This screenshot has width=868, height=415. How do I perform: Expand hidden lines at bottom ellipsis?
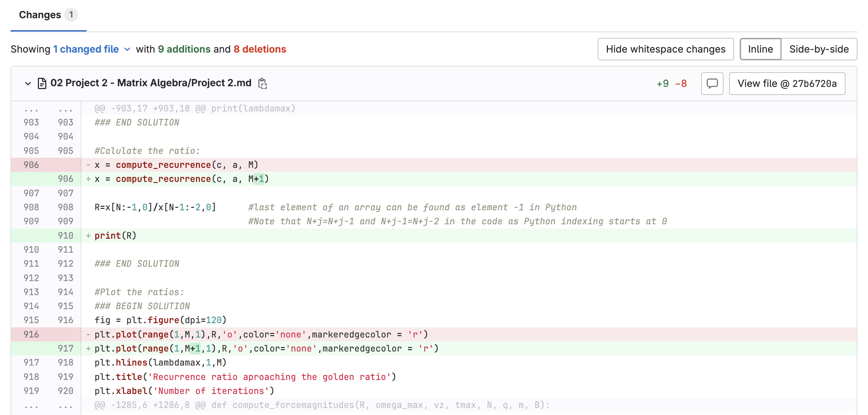[x=31, y=405]
